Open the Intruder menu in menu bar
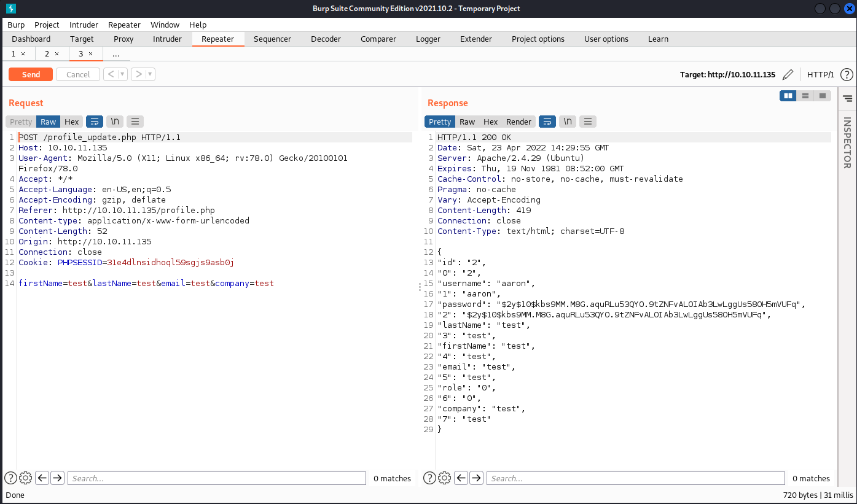 coord(84,25)
